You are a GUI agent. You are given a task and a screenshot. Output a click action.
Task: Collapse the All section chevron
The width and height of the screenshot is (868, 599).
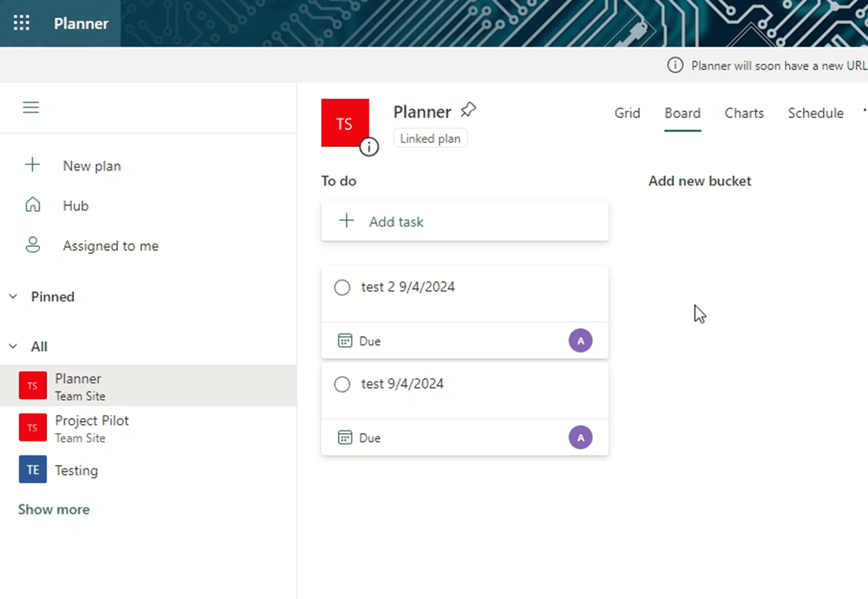[13, 346]
